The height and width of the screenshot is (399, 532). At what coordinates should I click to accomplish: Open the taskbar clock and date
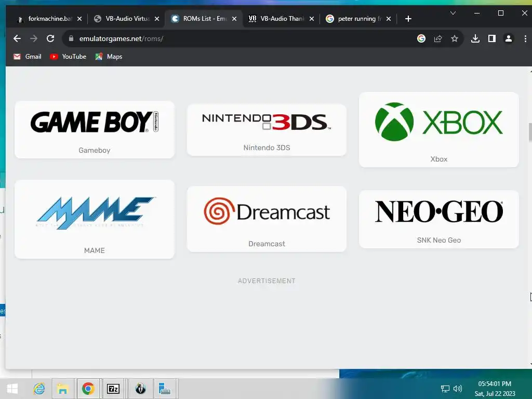(x=495, y=389)
